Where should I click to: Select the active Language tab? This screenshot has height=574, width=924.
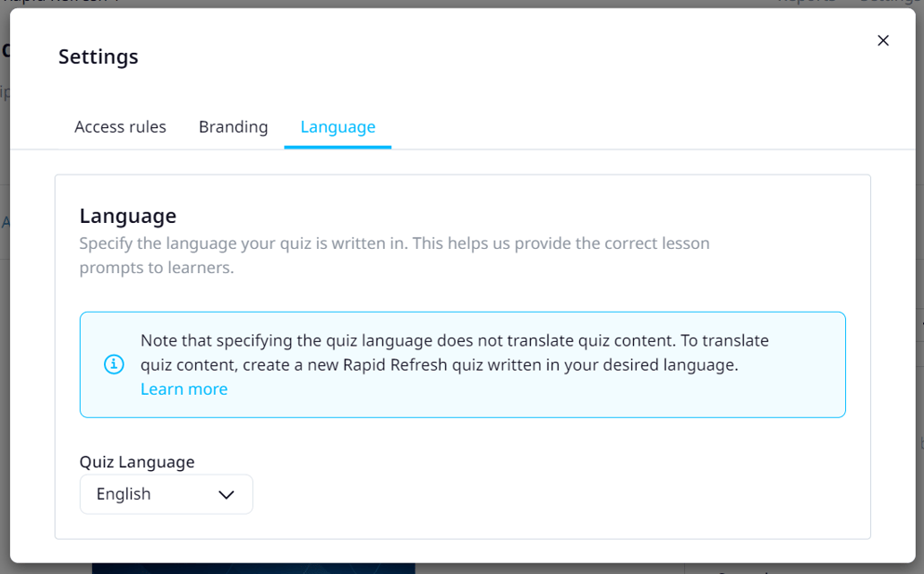point(338,126)
